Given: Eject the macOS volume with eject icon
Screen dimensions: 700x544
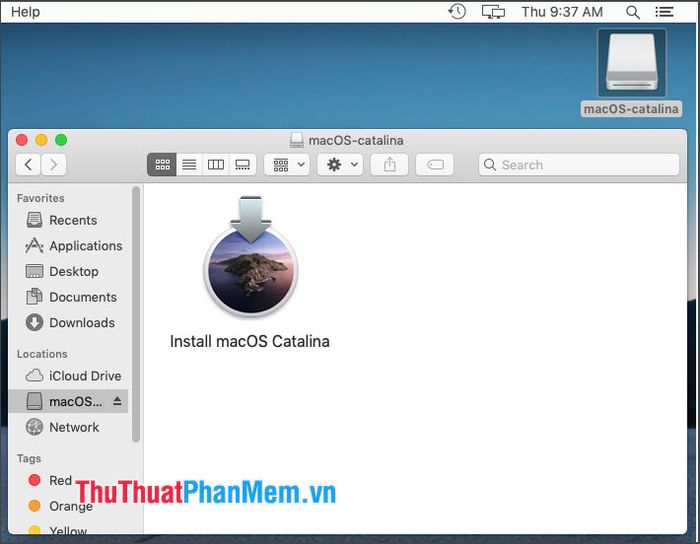Looking at the screenshot, I should [x=117, y=401].
